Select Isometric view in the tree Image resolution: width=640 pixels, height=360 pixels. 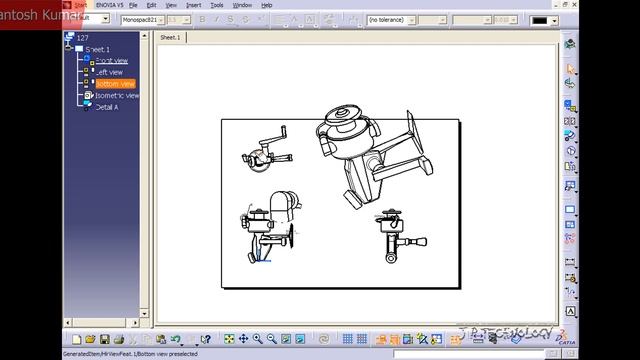pyautogui.click(x=117, y=96)
